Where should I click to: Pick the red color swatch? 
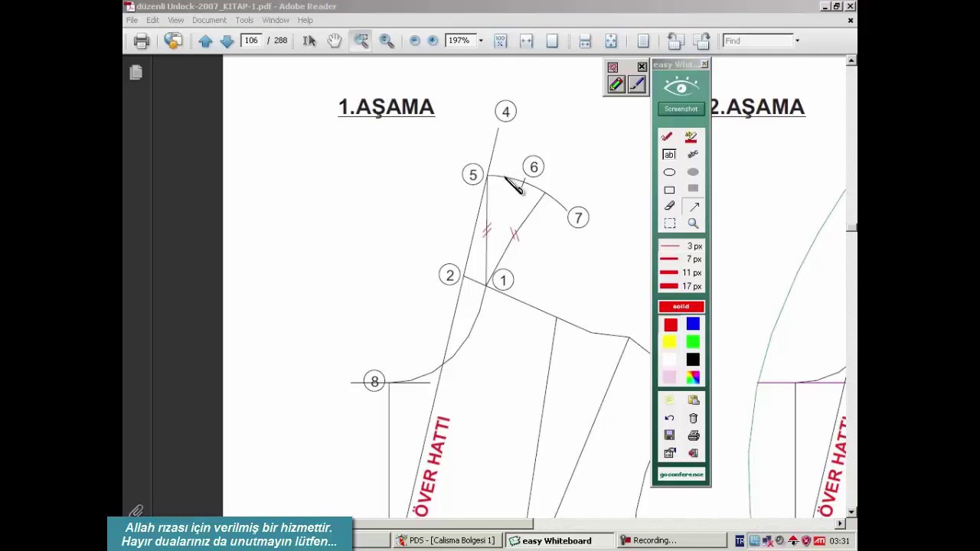[x=671, y=325]
